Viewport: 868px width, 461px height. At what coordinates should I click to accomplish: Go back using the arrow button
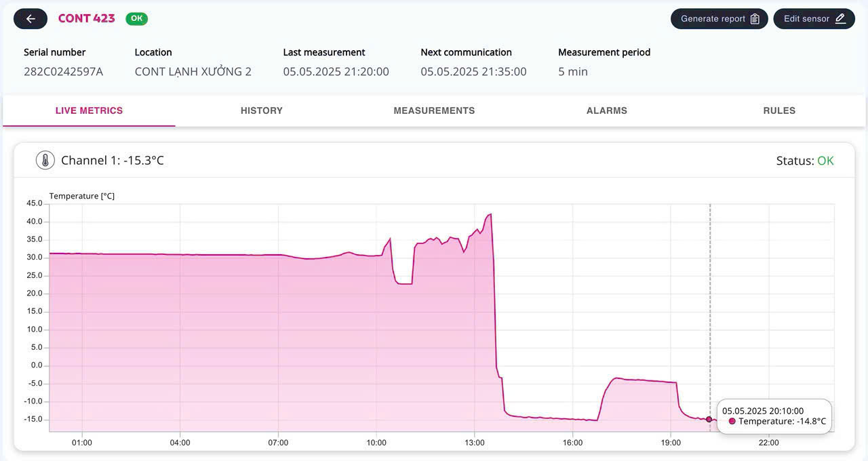[x=31, y=19]
